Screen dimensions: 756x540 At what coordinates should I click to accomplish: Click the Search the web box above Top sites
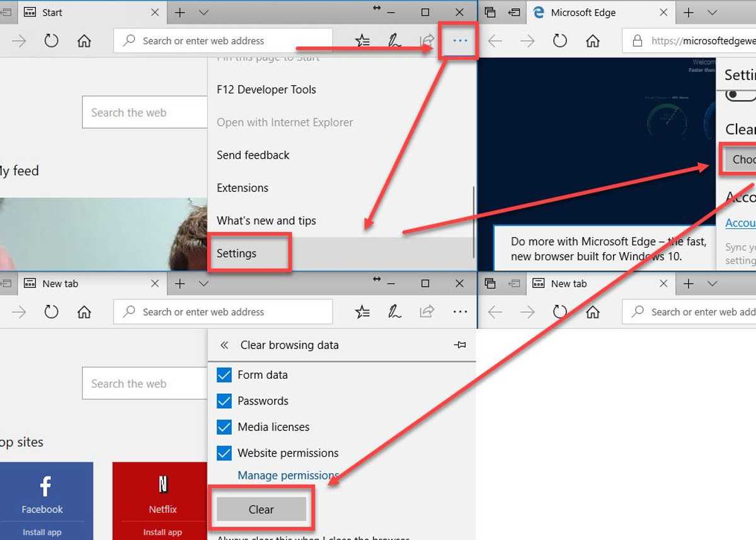pos(145,384)
